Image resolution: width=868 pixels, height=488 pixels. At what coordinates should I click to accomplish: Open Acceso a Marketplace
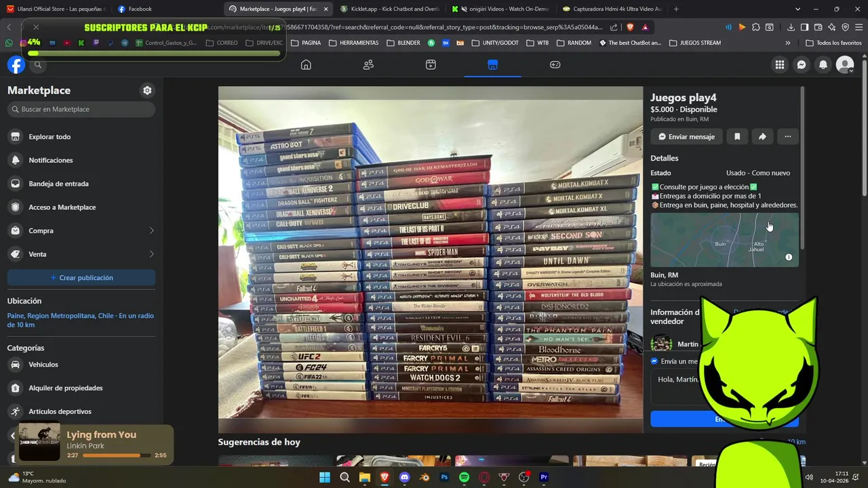coord(81,207)
